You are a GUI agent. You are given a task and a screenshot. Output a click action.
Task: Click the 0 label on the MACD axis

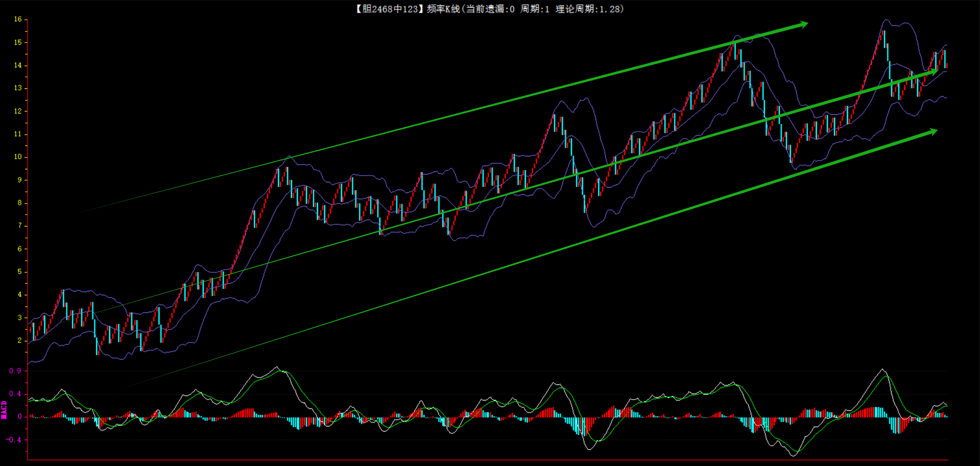(20, 417)
